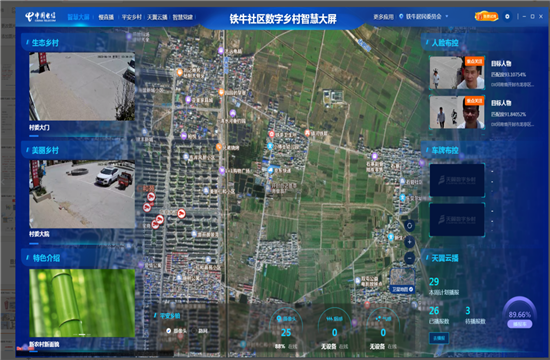Click the 播报率 pill button
550x360 pixels.
pos(519,324)
